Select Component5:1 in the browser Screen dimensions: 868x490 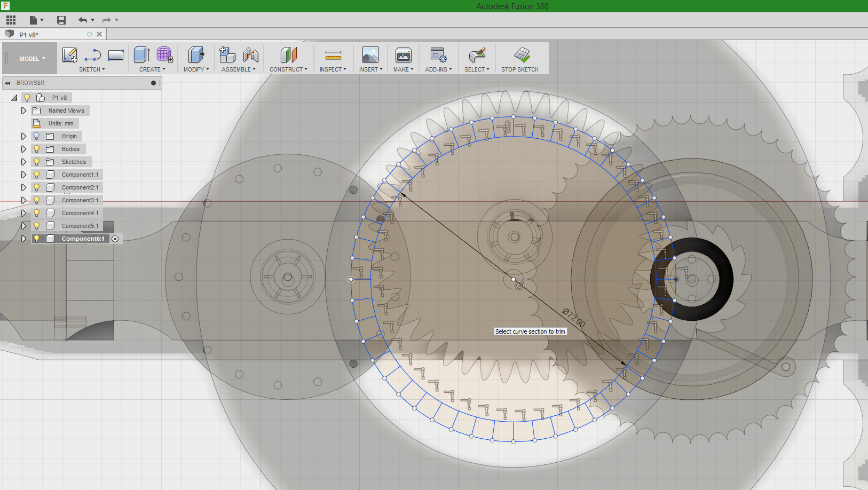[x=80, y=226]
